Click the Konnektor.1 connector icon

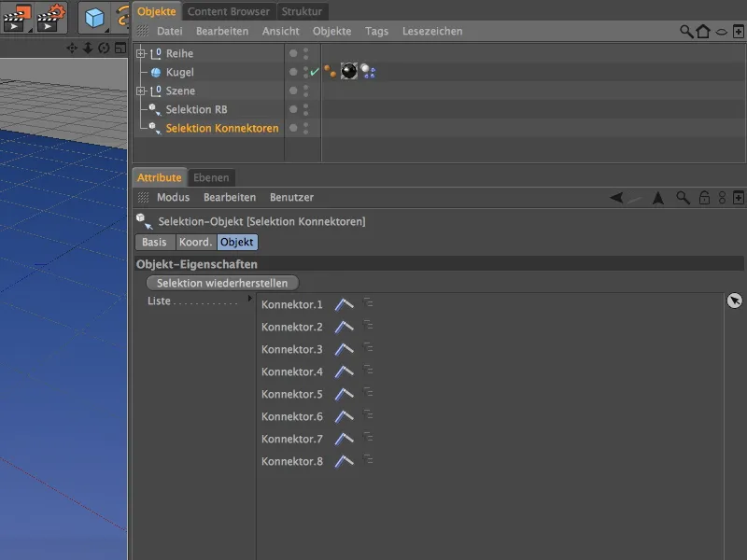point(344,304)
